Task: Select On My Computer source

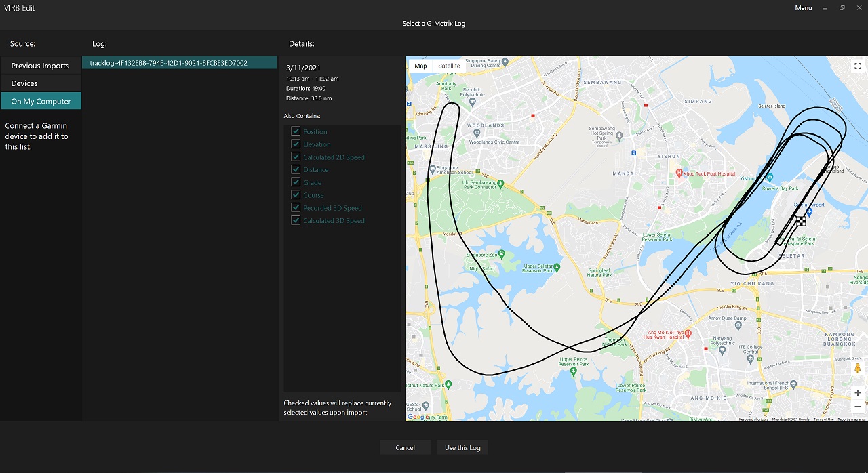Action: (x=41, y=101)
